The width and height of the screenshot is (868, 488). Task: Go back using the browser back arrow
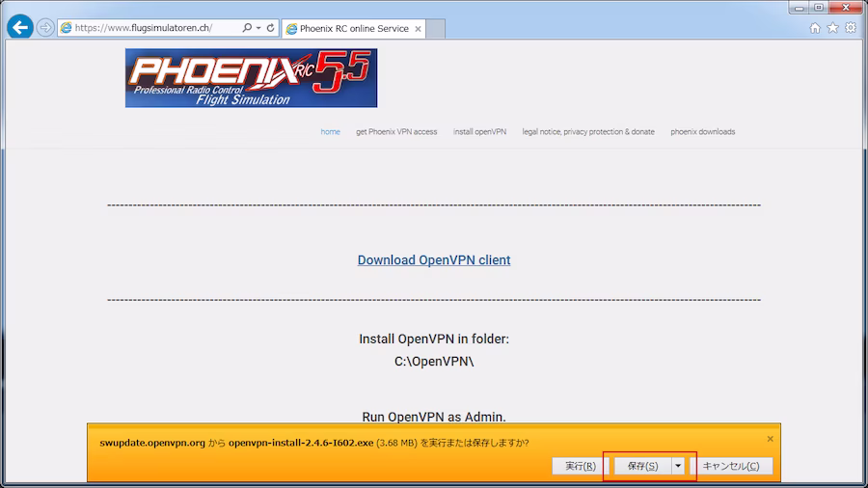pos(20,27)
